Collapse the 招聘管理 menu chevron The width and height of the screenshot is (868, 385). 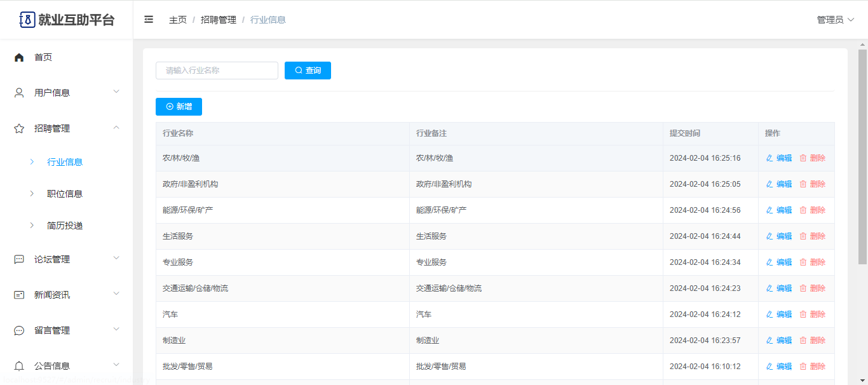point(116,128)
